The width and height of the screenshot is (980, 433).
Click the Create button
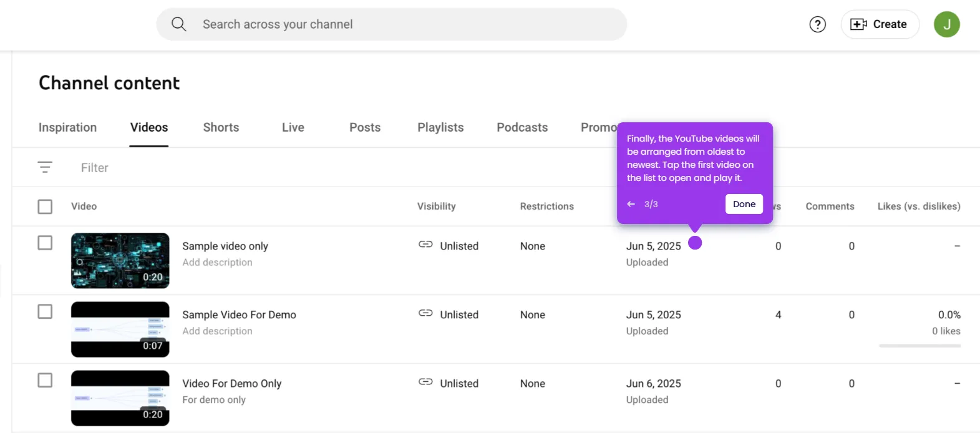pos(880,24)
